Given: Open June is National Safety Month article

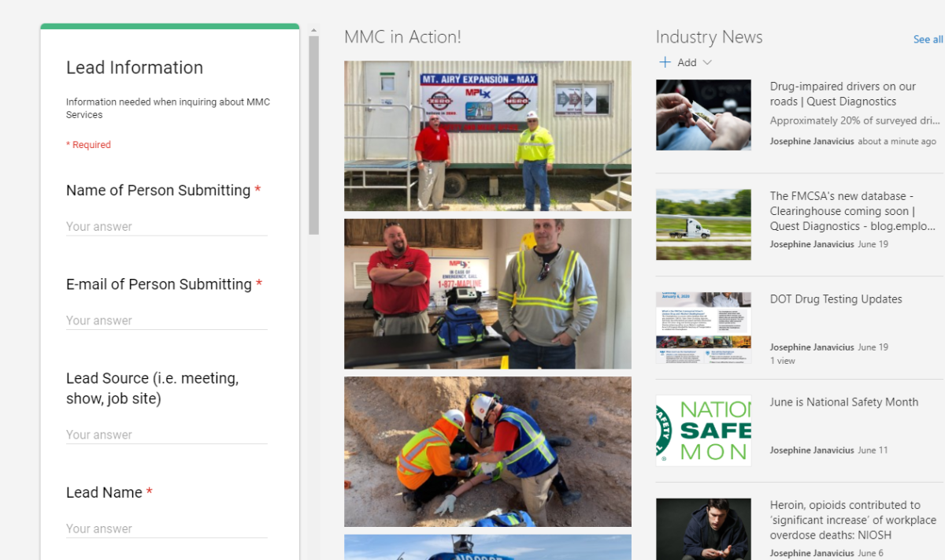Looking at the screenshot, I should tap(843, 402).
